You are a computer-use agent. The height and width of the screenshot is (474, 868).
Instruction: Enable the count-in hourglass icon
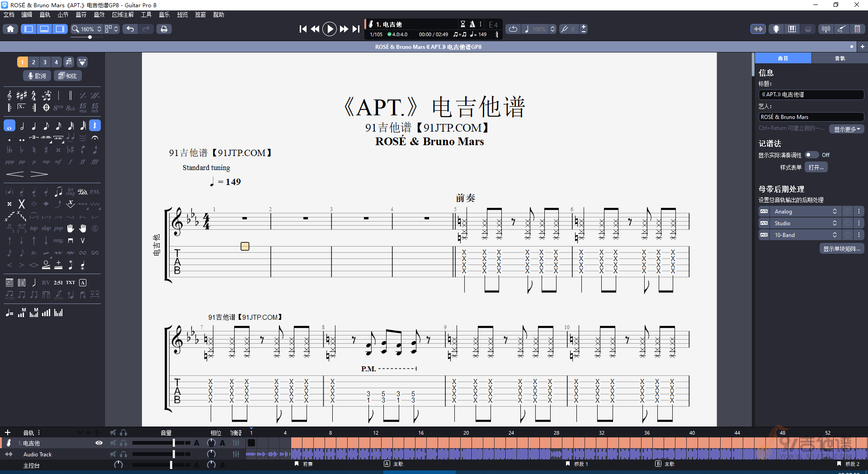click(x=463, y=24)
